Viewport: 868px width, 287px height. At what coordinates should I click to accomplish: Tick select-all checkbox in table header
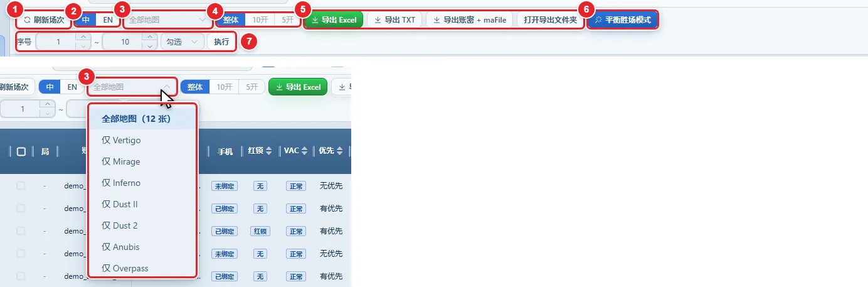click(21, 151)
